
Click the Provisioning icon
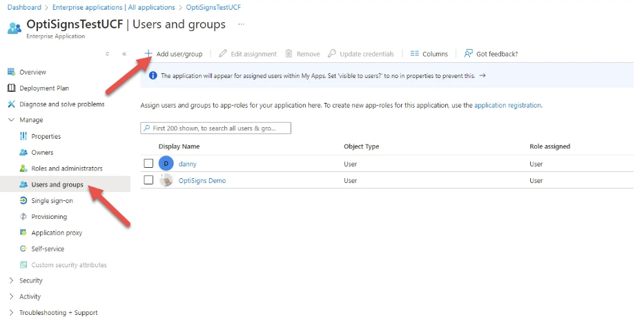(23, 217)
